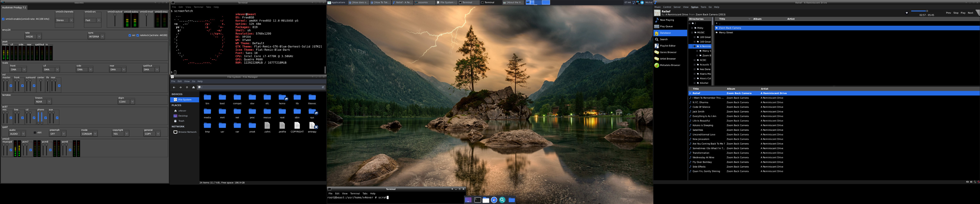Open the Server menu in music player

tap(677, 7)
